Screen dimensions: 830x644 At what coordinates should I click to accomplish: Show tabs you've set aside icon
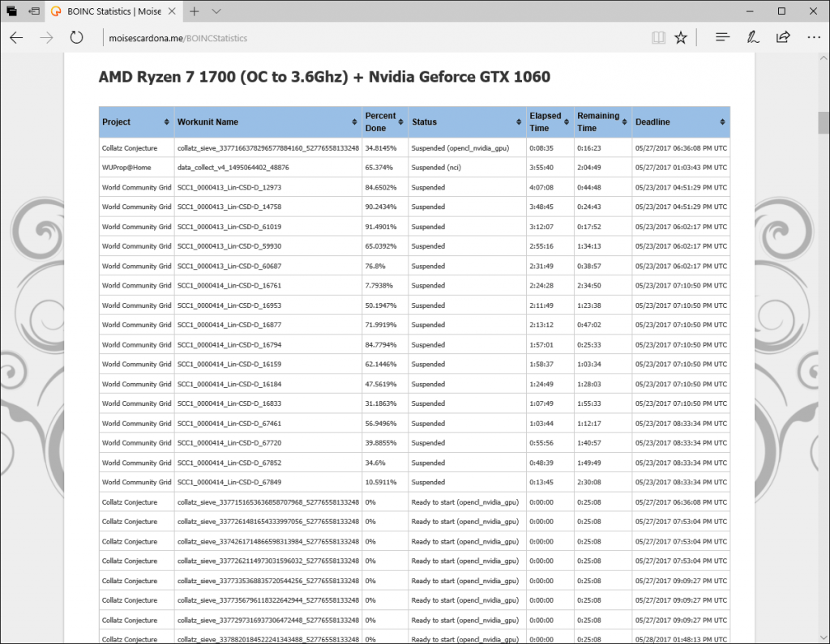coord(11,11)
